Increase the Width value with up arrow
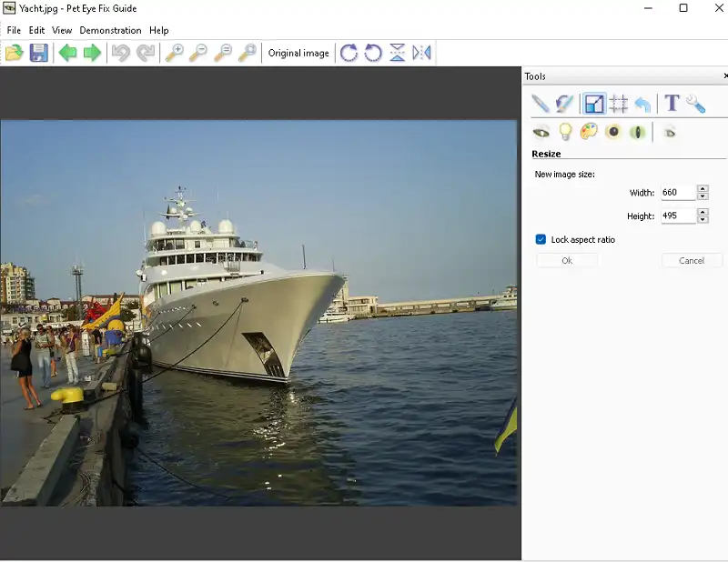Screen dimensions: 728x562 703,189
